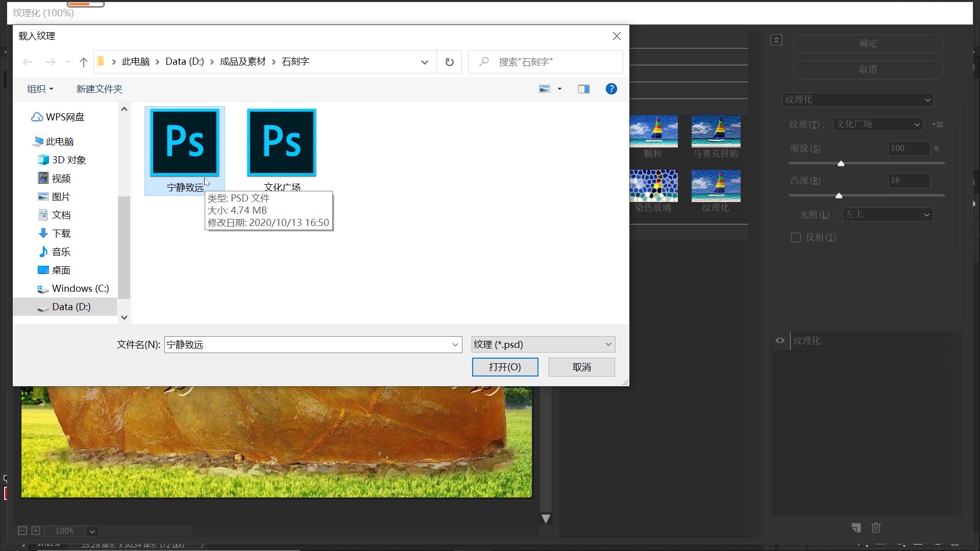Select the 宁静致远 PSD file thumbnail
Screen dimensions: 980x551
point(184,143)
